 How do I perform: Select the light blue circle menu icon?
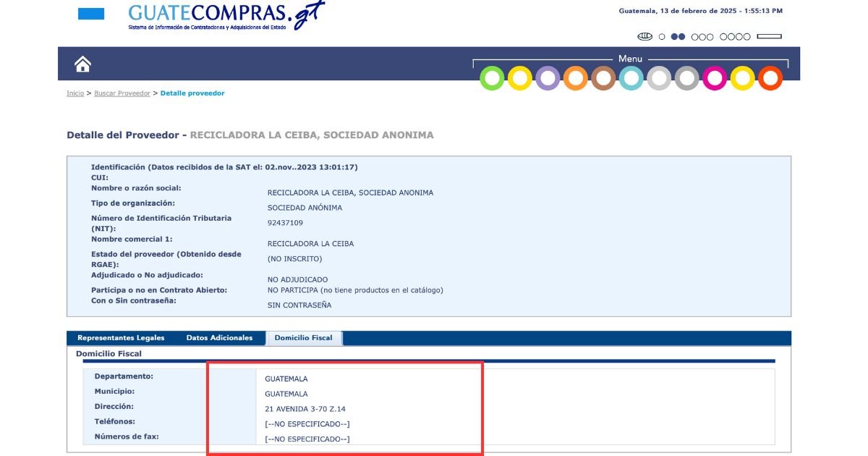(x=631, y=78)
